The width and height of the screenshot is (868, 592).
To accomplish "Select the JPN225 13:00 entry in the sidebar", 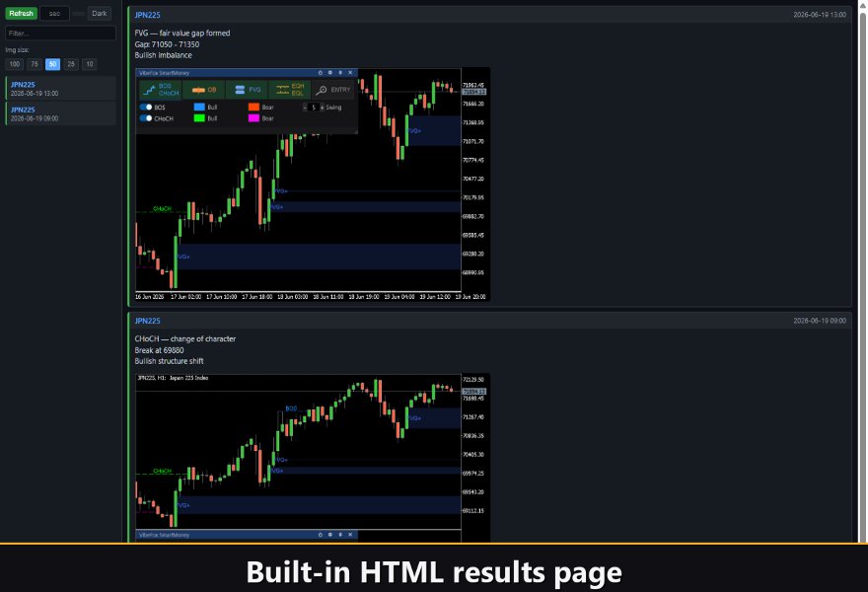I will click(x=61, y=89).
